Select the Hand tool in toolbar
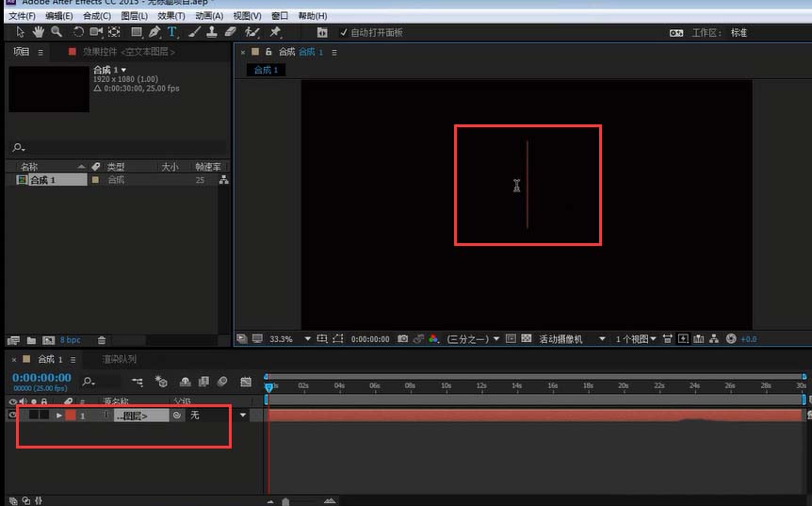The height and width of the screenshot is (506, 812). coord(40,32)
